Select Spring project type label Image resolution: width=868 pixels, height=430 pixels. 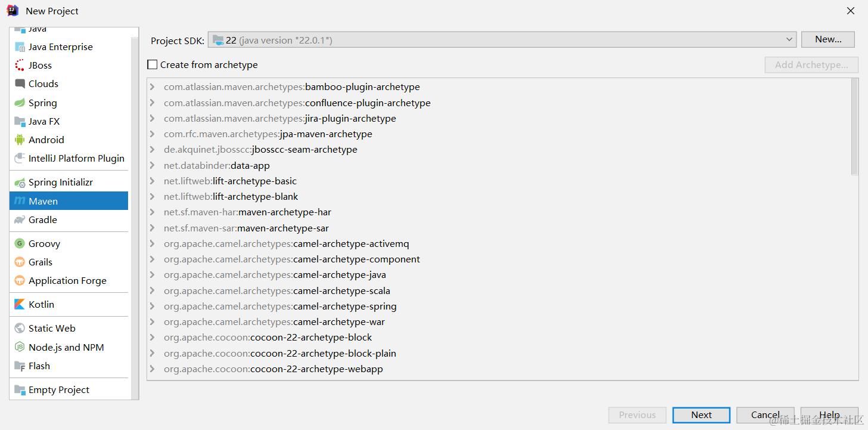click(x=43, y=103)
